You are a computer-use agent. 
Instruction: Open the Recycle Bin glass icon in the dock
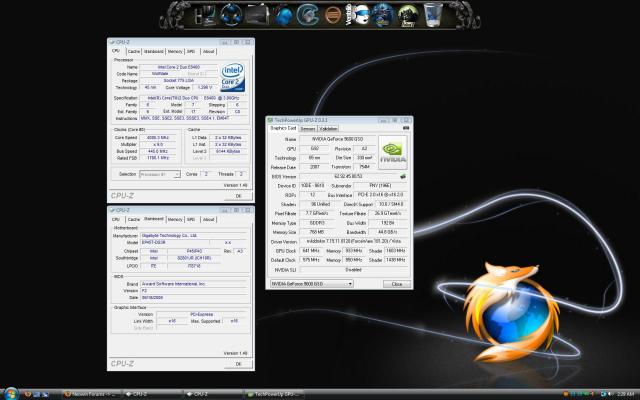433,15
